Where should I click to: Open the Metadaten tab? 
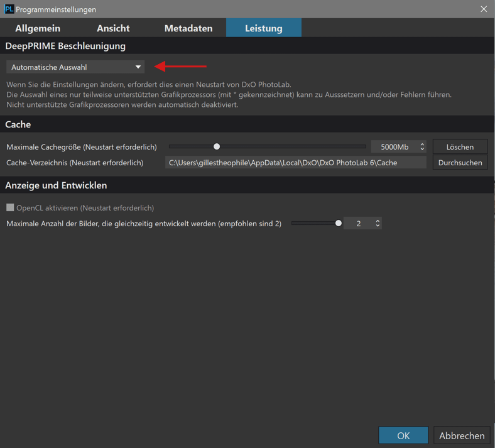(x=188, y=28)
